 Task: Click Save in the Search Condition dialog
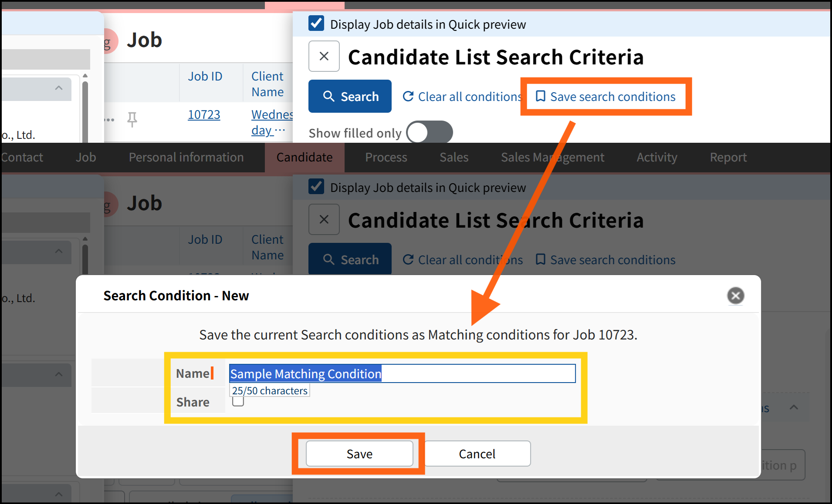[x=359, y=454]
